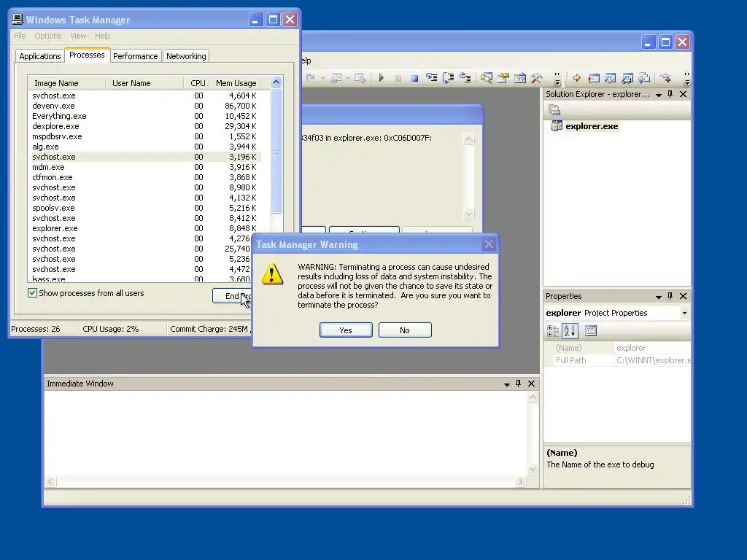Image resolution: width=747 pixels, height=560 pixels.
Task: Click the yellow Show Next Statement arrow
Action: [577, 77]
